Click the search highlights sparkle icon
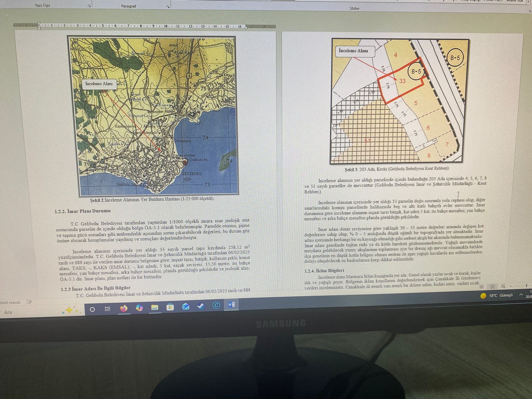This screenshot has height=399, width=532. pos(70,310)
